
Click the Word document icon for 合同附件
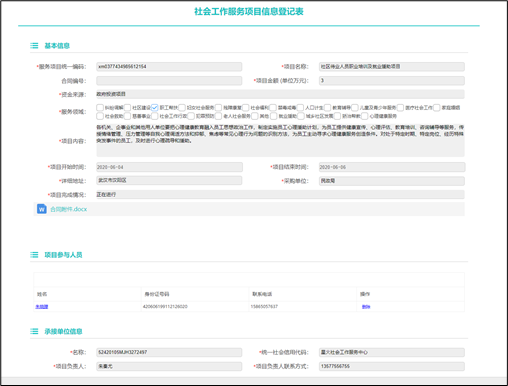click(x=42, y=209)
